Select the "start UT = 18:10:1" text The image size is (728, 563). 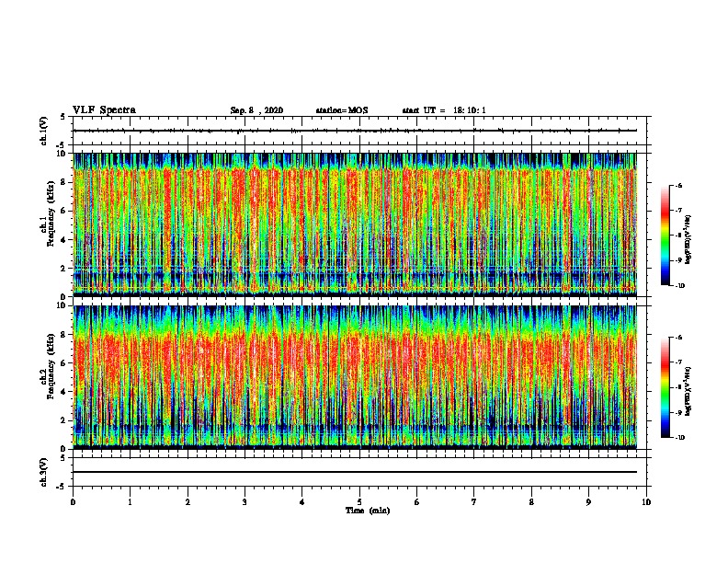(444, 110)
